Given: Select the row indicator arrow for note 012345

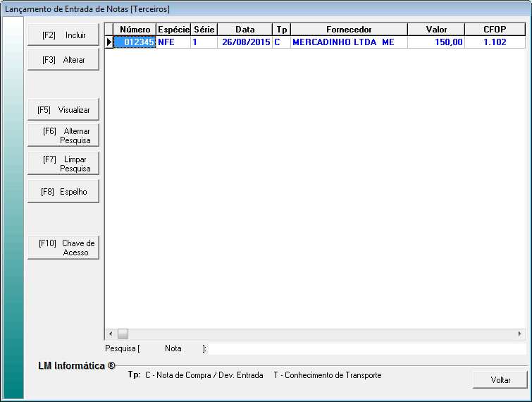Looking at the screenshot, I should point(109,42).
